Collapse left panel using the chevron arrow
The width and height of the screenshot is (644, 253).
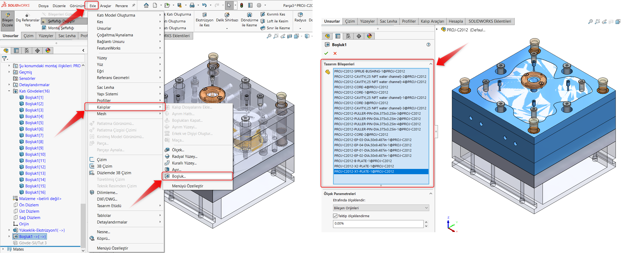tap(83, 50)
